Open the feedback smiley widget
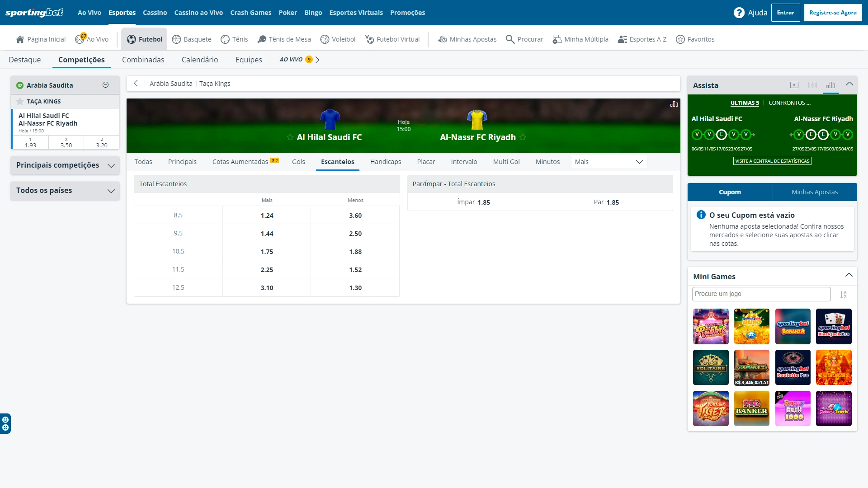This screenshot has height=488, width=868. pos(5,423)
